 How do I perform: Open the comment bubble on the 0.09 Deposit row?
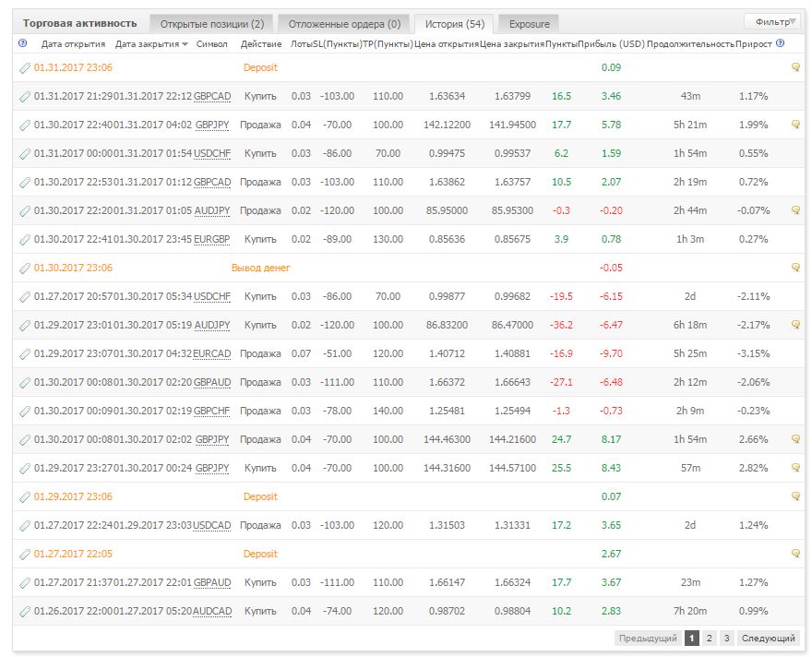[x=796, y=67]
